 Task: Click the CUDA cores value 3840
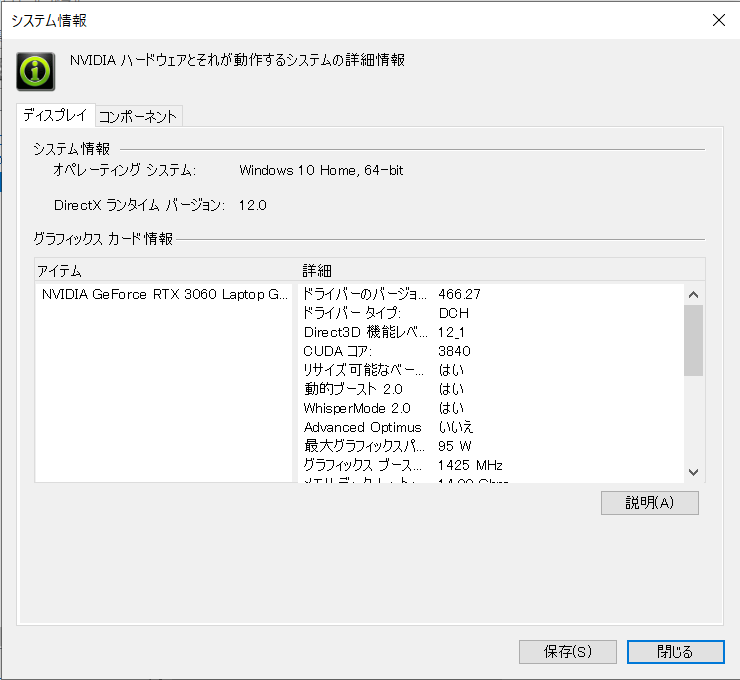coord(454,351)
